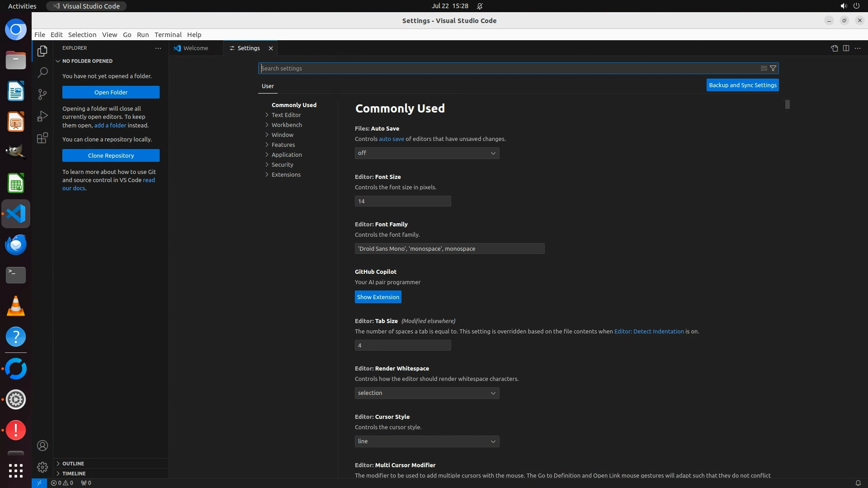Open the Source Control view
Screen dimensions: 868x488
(42, 94)
